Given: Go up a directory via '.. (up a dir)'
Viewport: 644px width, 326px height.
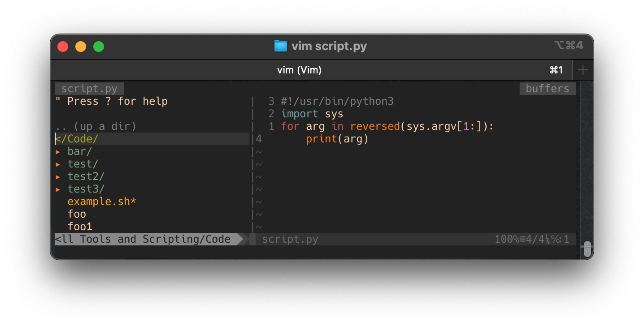Looking at the screenshot, I should click(x=96, y=126).
